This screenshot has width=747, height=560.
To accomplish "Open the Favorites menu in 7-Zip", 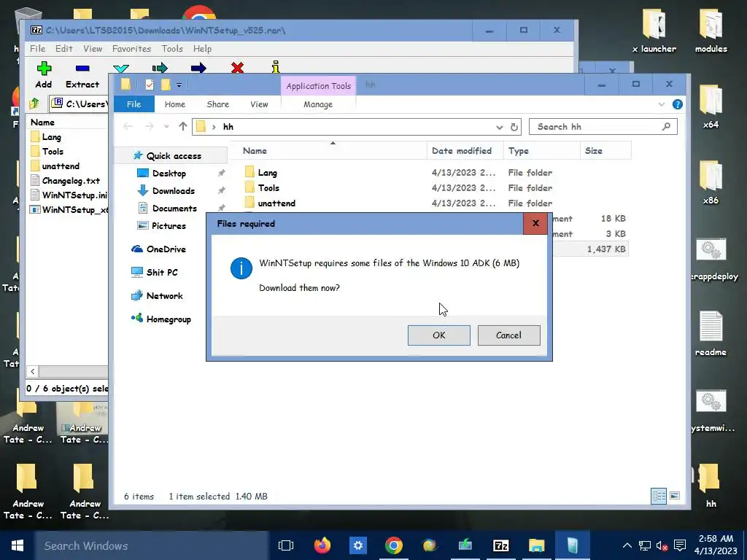I will (131, 49).
